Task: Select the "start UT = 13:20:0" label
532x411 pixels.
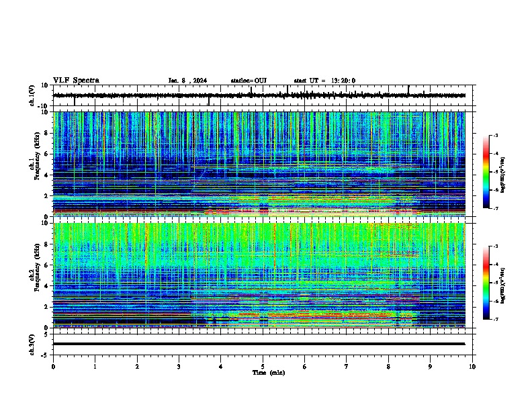Action: [x=324, y=81]
